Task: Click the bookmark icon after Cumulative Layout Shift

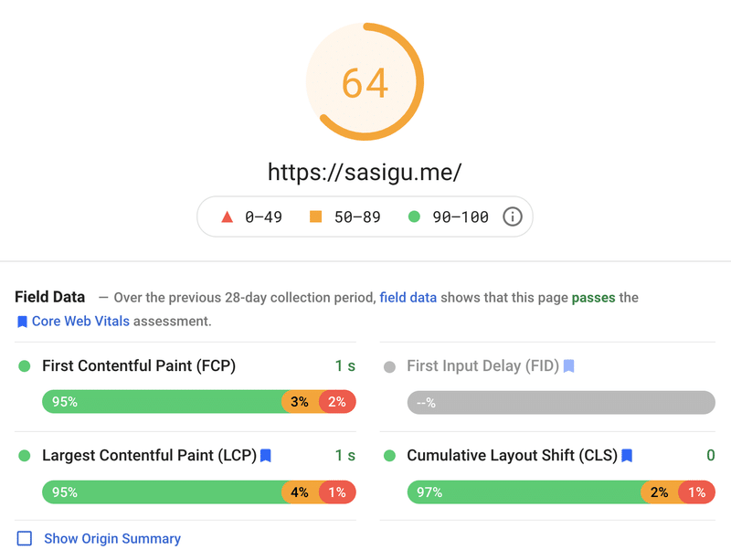Action: (628, 455)
